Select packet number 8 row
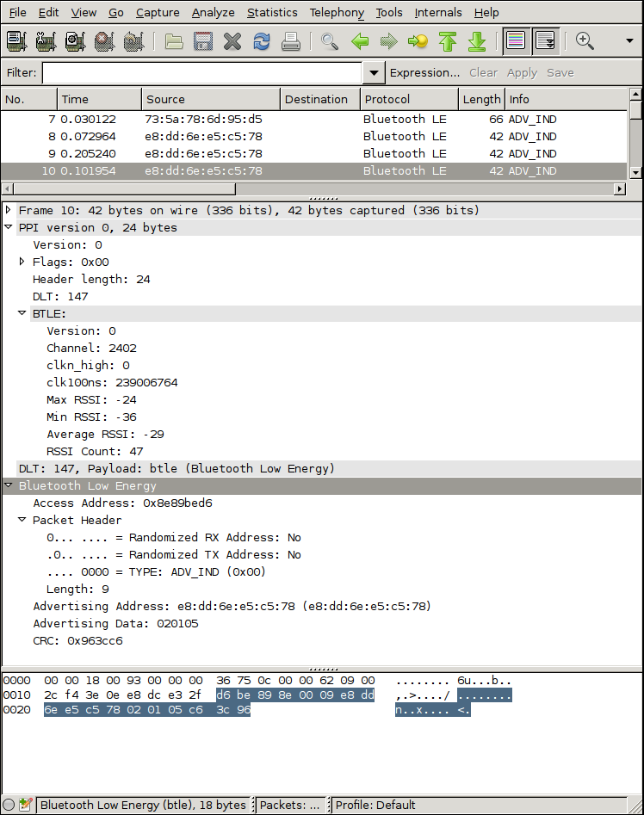Viewport: 644px width, 815px height. [314, 136]
